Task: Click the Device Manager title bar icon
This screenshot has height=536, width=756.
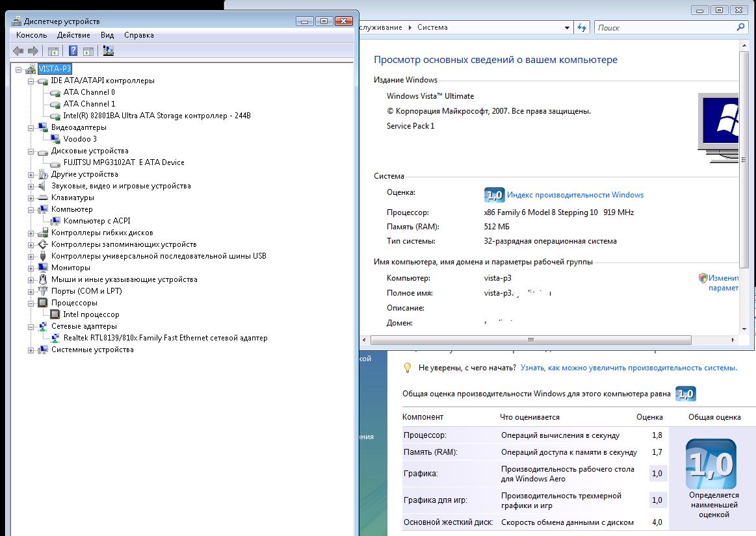Action: pyautogui.click(x=16, y=21)
